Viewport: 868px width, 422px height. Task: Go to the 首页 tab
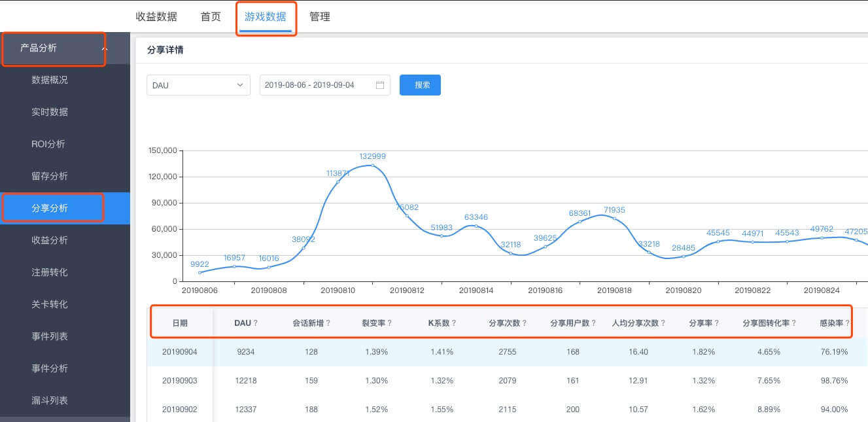point(211,17)
